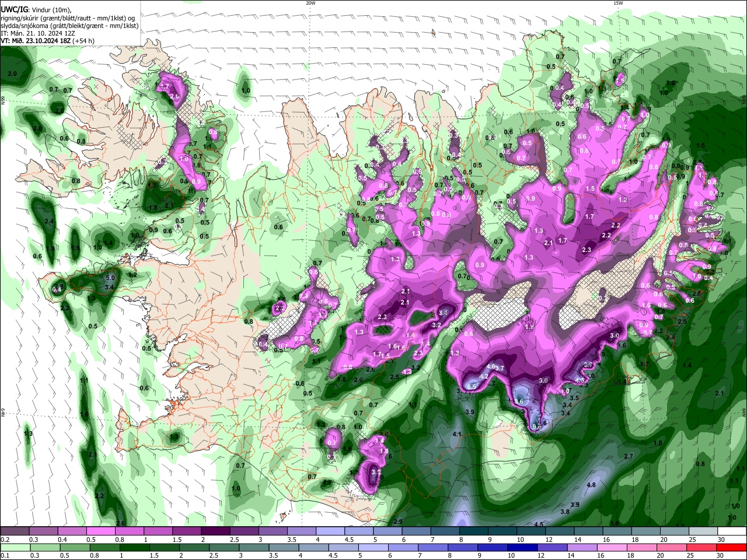
Task: Select the pale periwinkle swatch at 4 in snow scale
Action: coord(330,531)
